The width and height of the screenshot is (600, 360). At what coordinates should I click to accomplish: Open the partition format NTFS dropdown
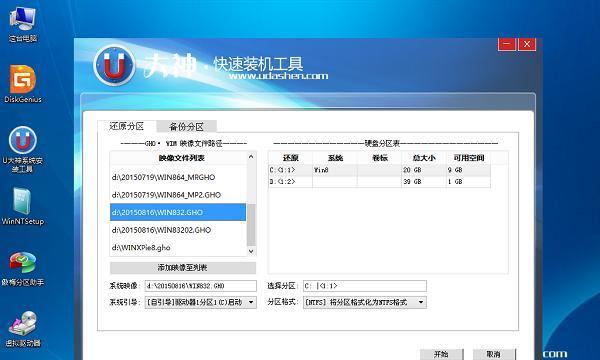point(365,302)
